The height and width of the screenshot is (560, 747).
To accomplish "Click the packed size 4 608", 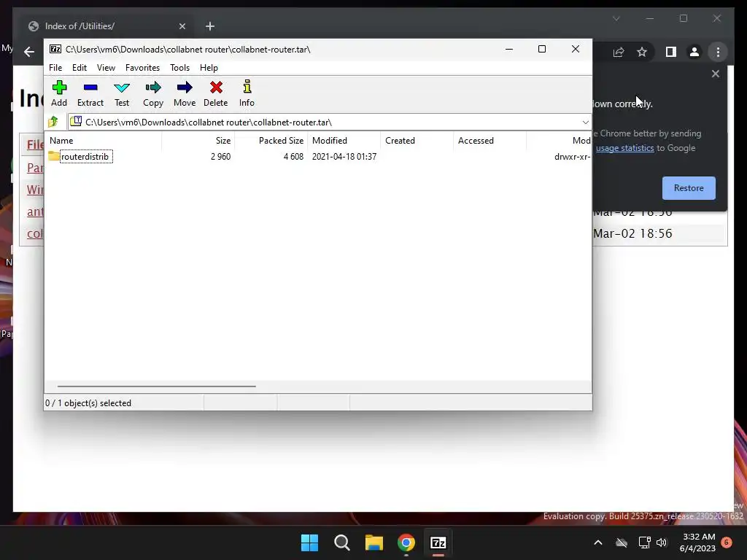I will pos(293,157).
